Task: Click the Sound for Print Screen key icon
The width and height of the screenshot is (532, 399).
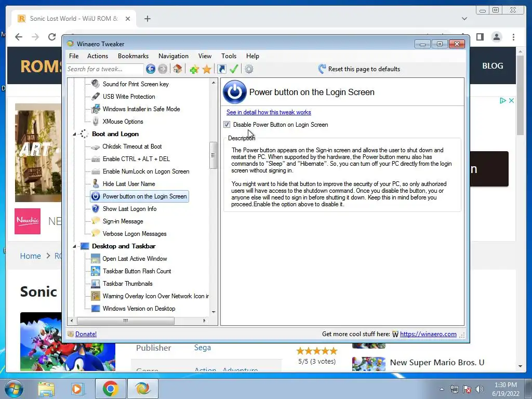Action: click(x=96, y=84)
